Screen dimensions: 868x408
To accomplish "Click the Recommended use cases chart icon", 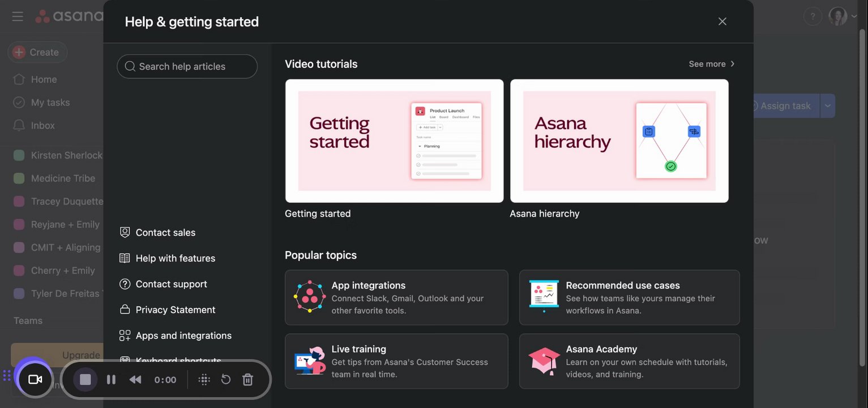I will (x=544, y=296).
